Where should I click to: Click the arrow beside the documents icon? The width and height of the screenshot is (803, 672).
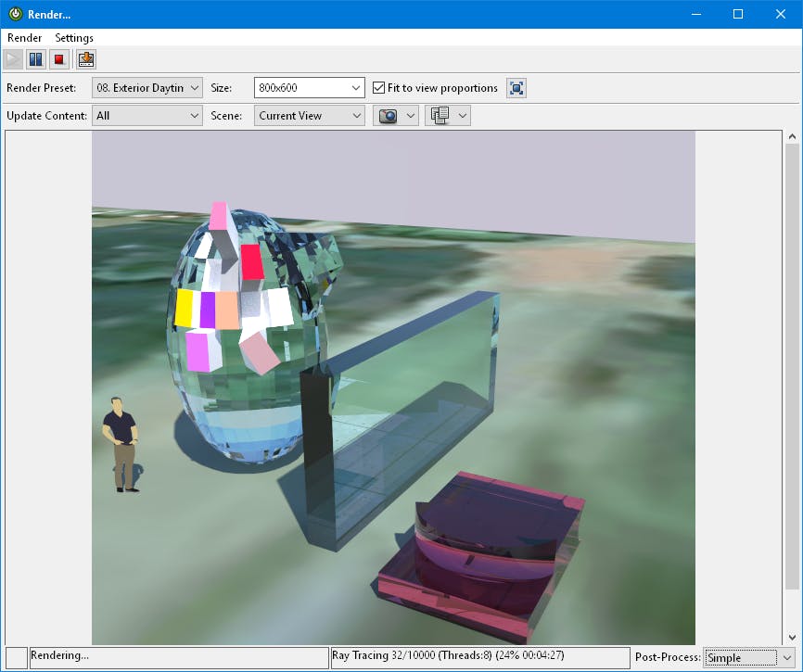click(463, 116)
